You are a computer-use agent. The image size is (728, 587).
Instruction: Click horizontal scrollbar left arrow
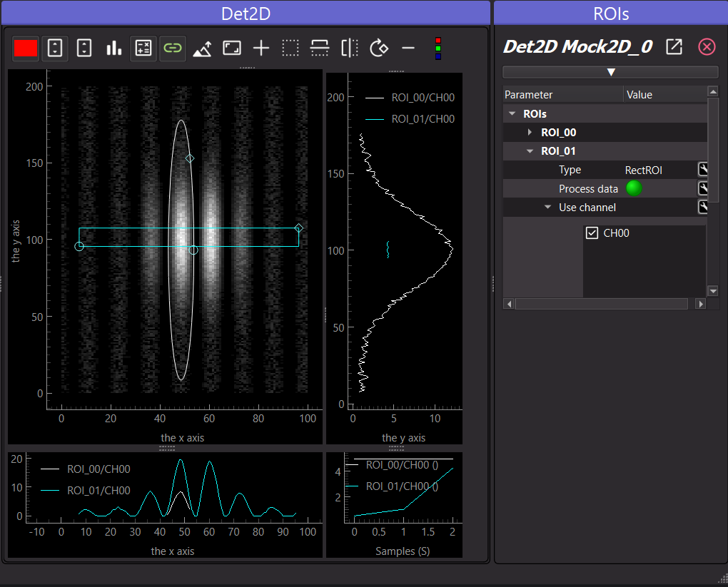click(509, 304)
